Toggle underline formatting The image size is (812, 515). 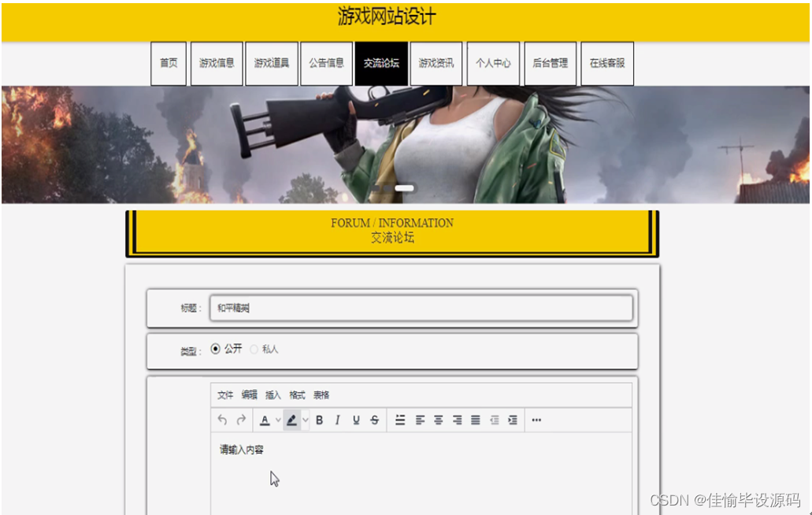356,420
